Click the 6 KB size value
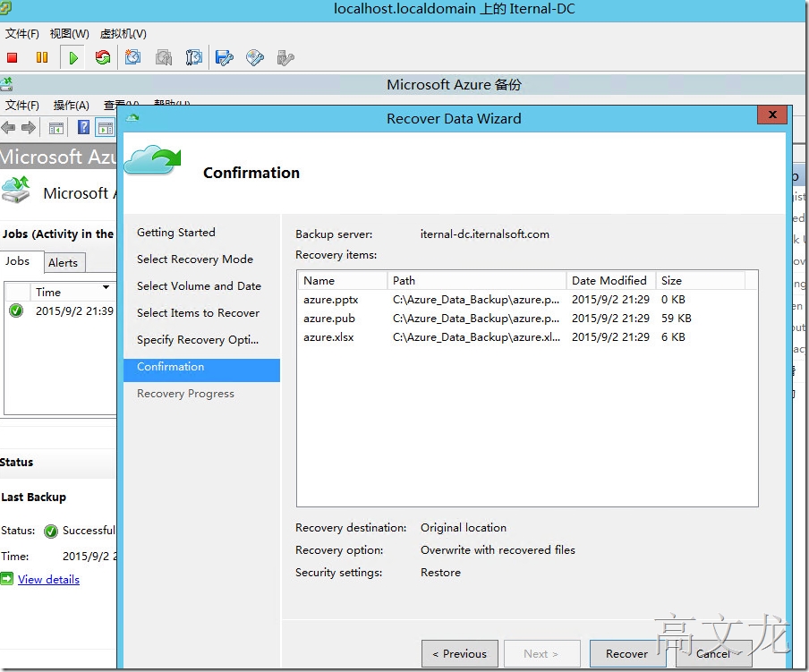The height and width of the screenshot is (672, 809). pos(673,336)
